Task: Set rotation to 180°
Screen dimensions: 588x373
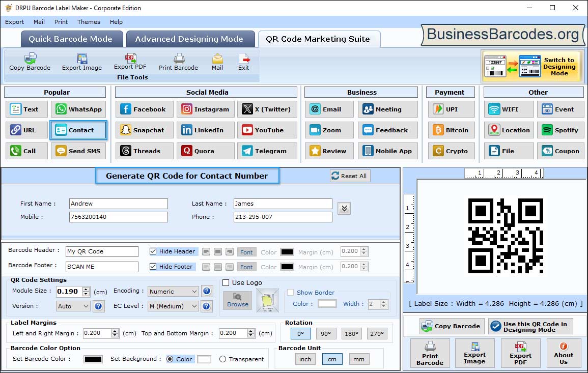Action: 351,334
